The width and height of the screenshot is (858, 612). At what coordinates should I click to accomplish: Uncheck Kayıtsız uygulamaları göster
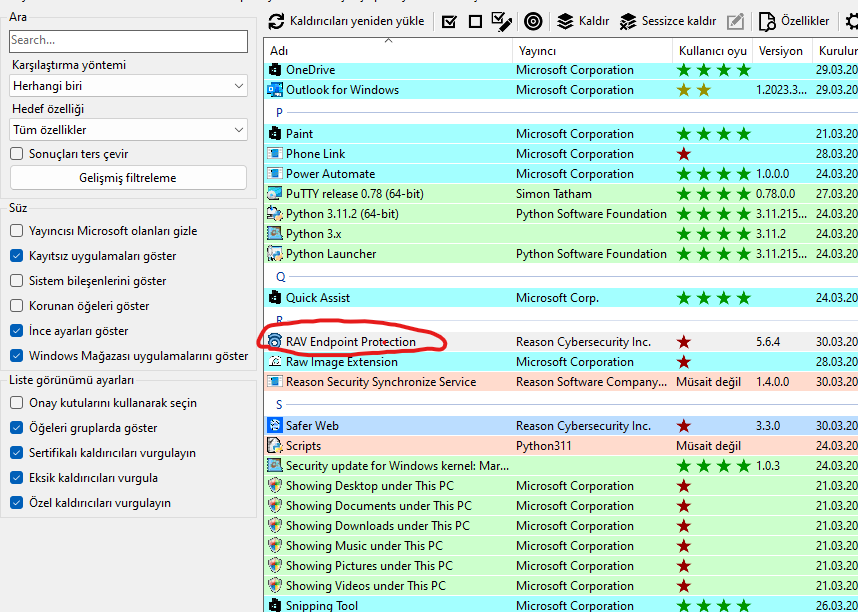coord(16,256)
